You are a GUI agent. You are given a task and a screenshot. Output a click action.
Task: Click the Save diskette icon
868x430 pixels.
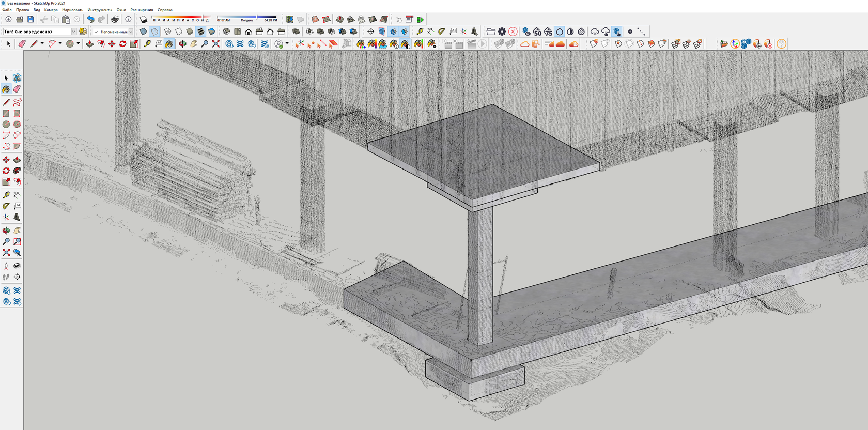[30, 20]
